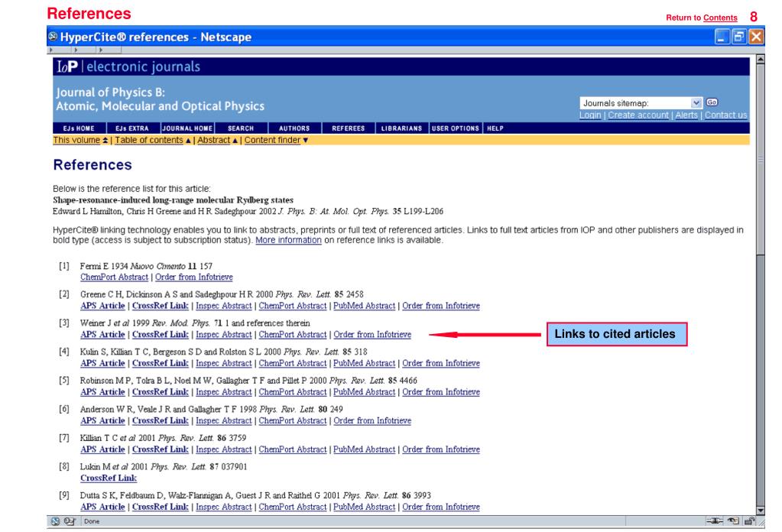Click the scrollbar up arrow
The height and width of the screenshot is (532, 782).
(761, 59)
